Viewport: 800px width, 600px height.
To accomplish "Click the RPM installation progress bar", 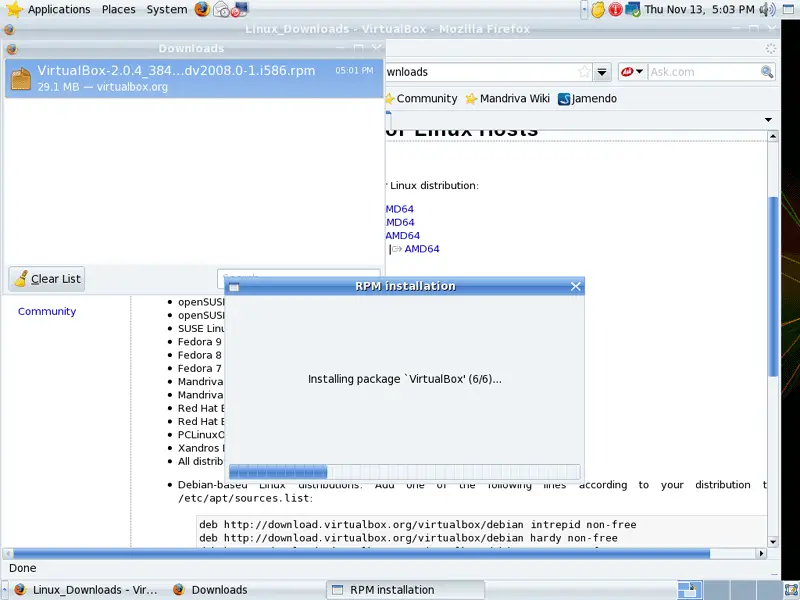I will pos(404,472).
